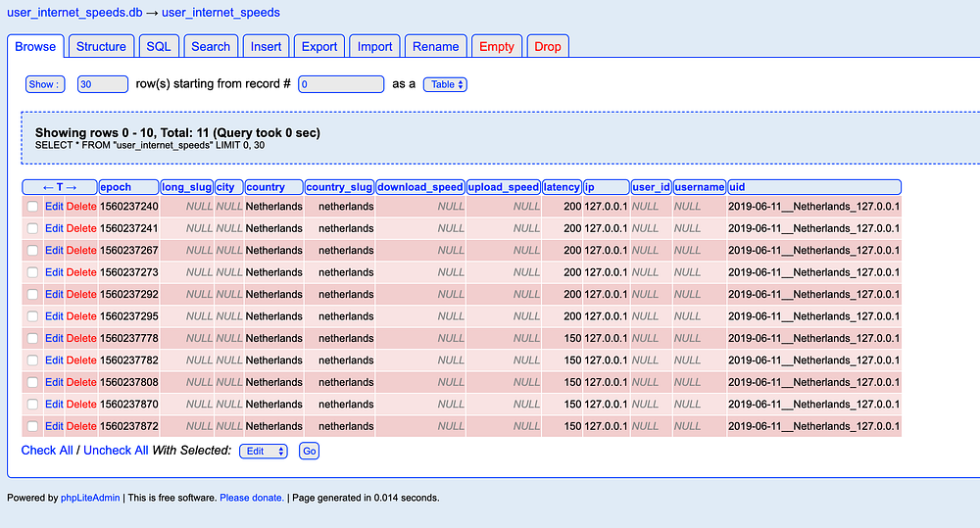Delete the row with epoch 1560237273

pos(81,272)
